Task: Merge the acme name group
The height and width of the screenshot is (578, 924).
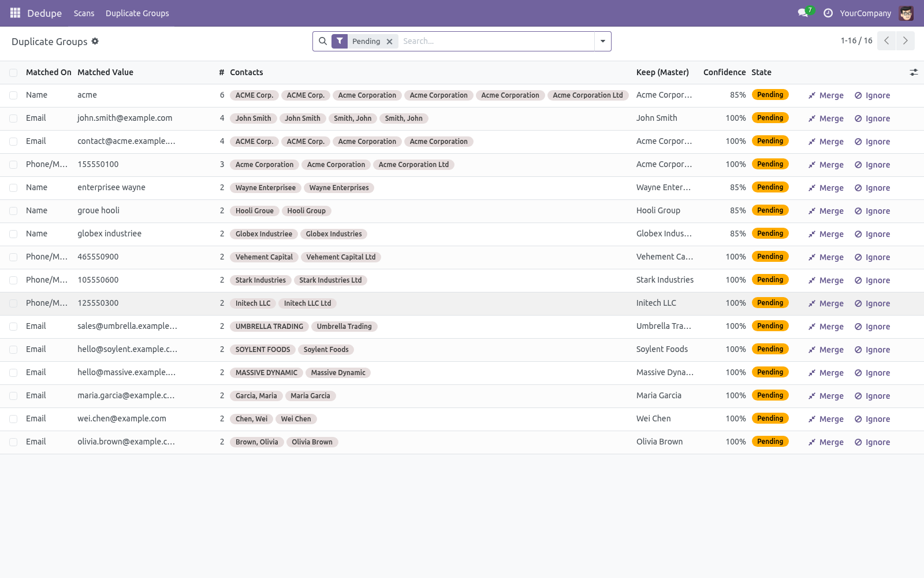Action: pos(826,95)
